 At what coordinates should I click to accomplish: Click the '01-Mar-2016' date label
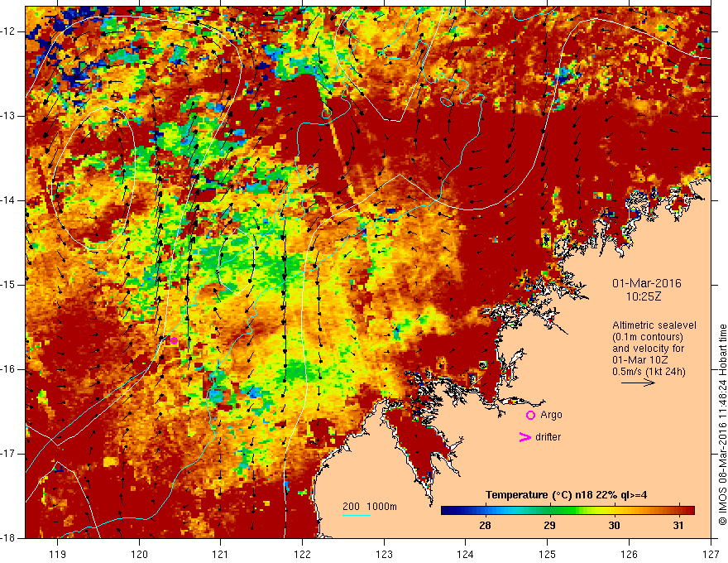647,283
